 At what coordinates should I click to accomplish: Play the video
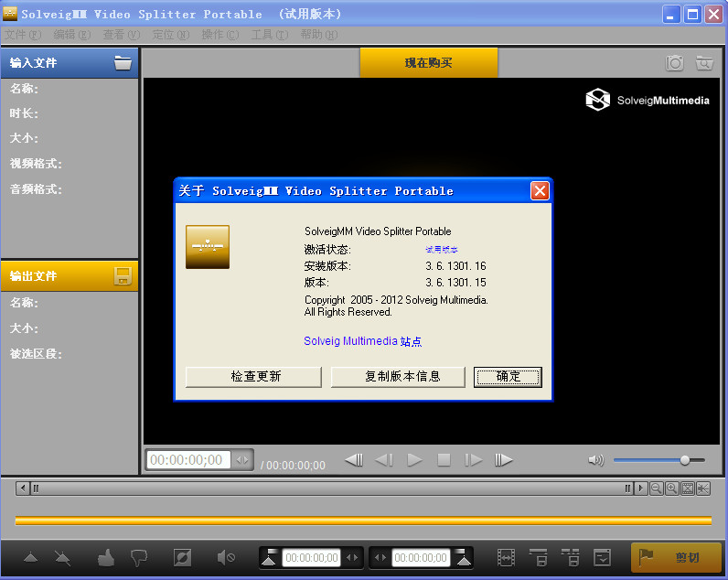coord(414,460)
